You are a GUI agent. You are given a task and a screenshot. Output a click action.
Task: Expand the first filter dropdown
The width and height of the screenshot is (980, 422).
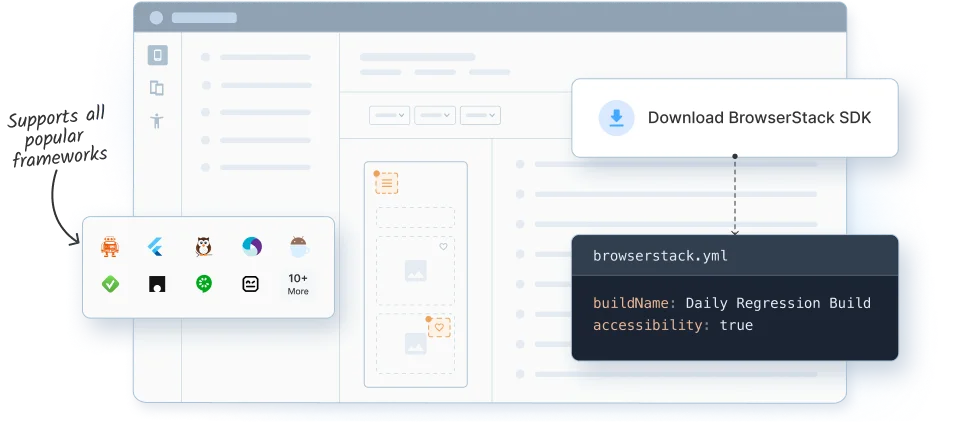pos(389,116)
